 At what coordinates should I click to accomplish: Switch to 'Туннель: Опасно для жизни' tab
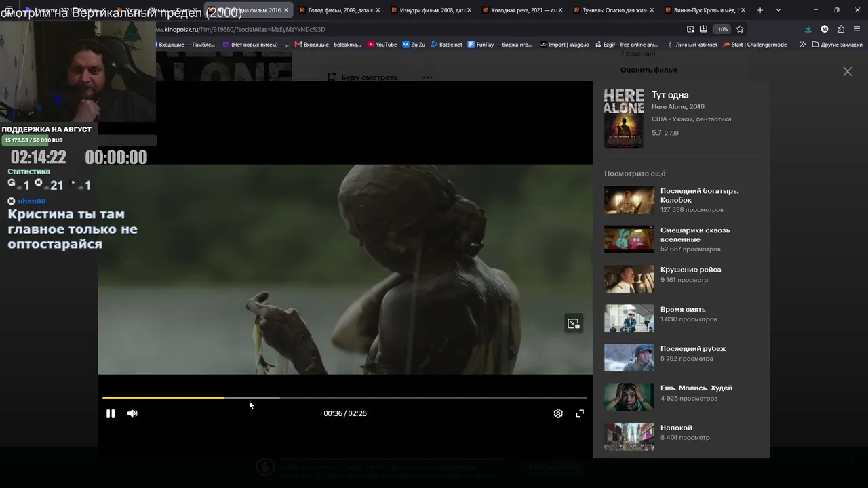pos(614,10)
